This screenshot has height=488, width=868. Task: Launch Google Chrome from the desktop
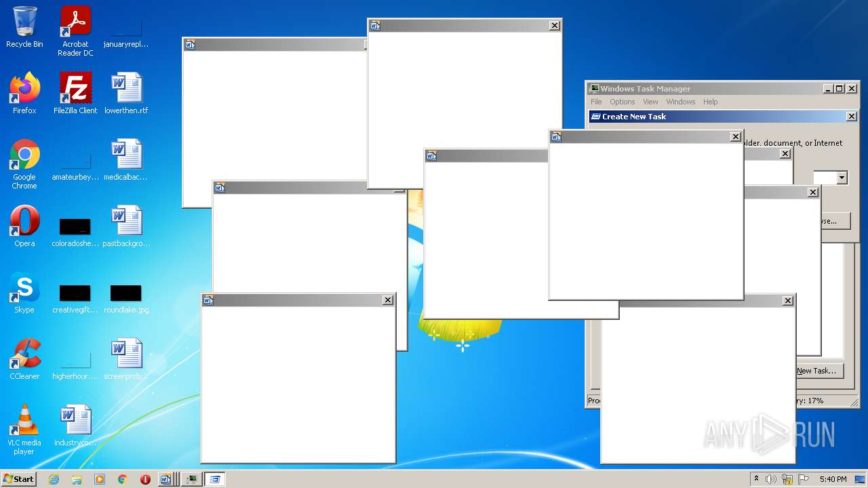coord(24,164)
